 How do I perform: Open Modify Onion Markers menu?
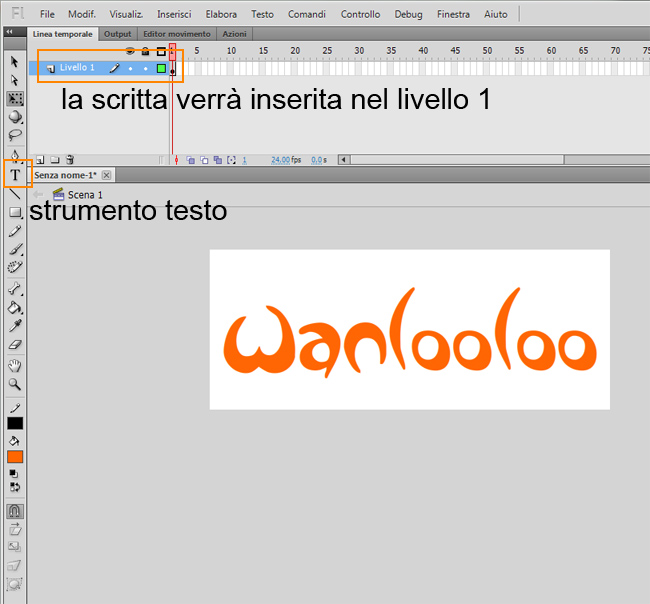coord(231,160)
